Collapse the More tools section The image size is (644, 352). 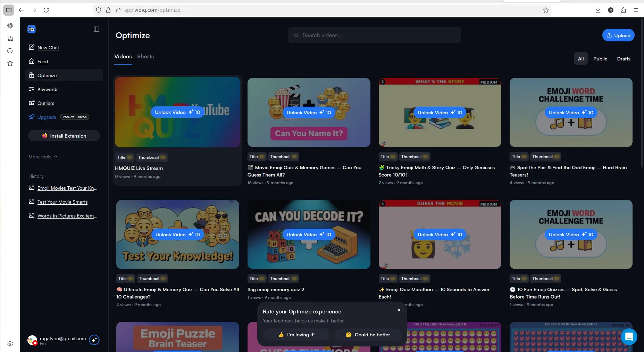(x=43, y=157)
